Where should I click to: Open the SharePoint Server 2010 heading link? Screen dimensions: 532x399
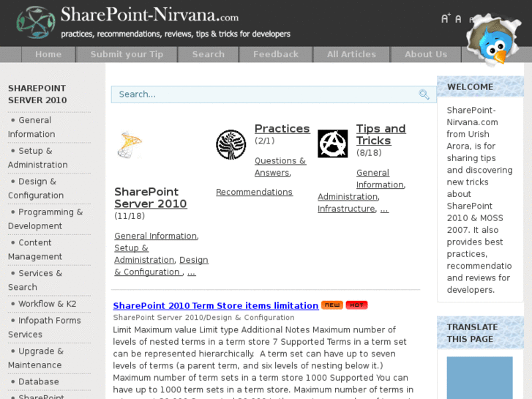(151, 198)
